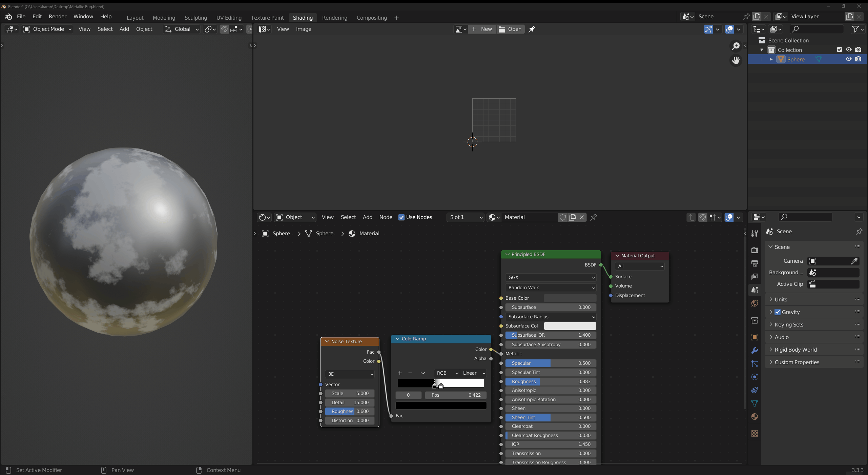Viewport: 868px width, 475px height.
Task: Open the World properties tab icon
Action: [754, 303]
